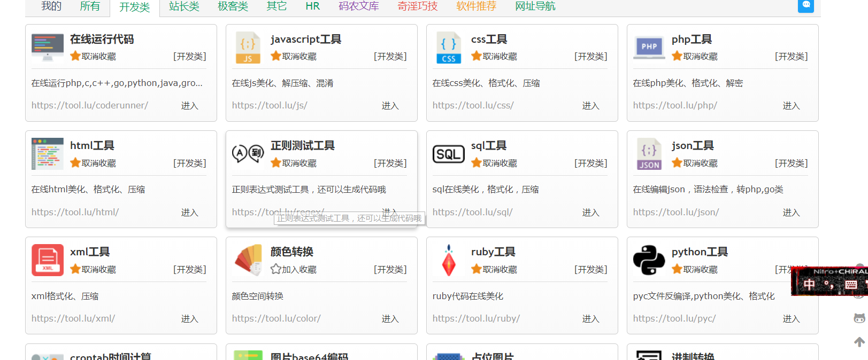
Task: Click the json工具 JSON file icon
Action: 649,154
